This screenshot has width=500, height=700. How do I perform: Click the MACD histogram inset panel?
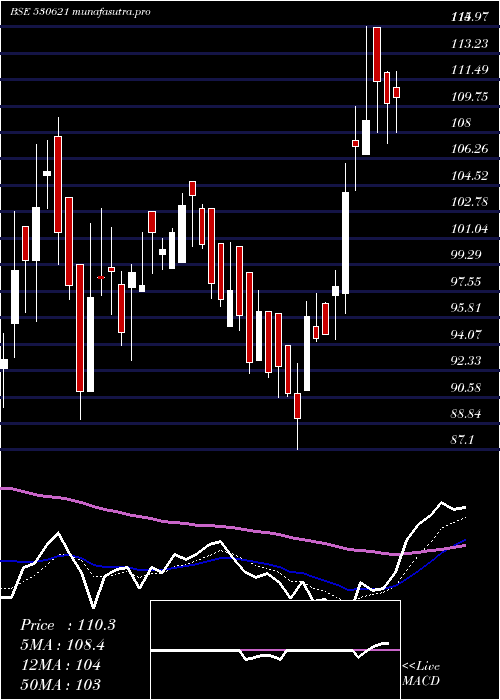pyautogui.click(x=275, y=650)
